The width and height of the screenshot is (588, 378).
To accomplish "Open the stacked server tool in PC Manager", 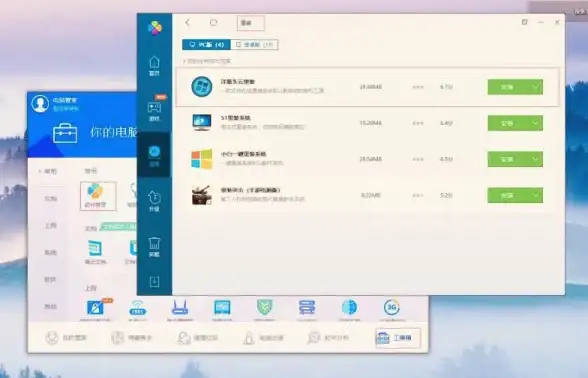I will click(x=307, y=308).
